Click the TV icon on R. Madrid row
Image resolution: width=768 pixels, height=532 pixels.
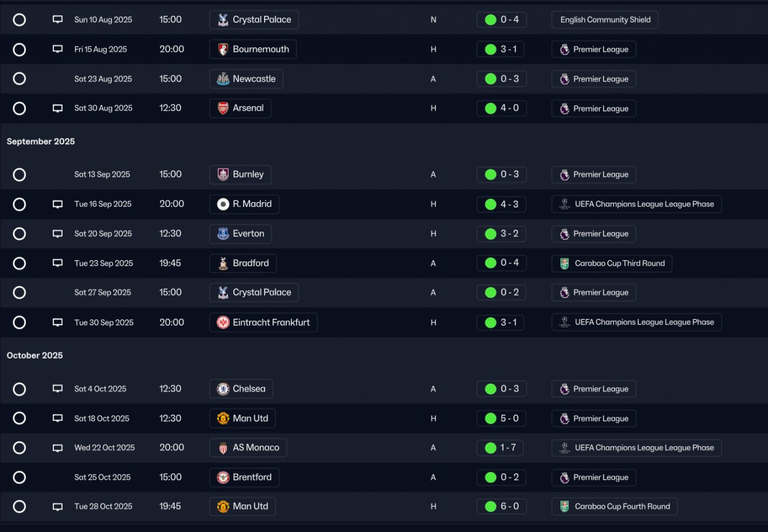click(x=58, y=204)
